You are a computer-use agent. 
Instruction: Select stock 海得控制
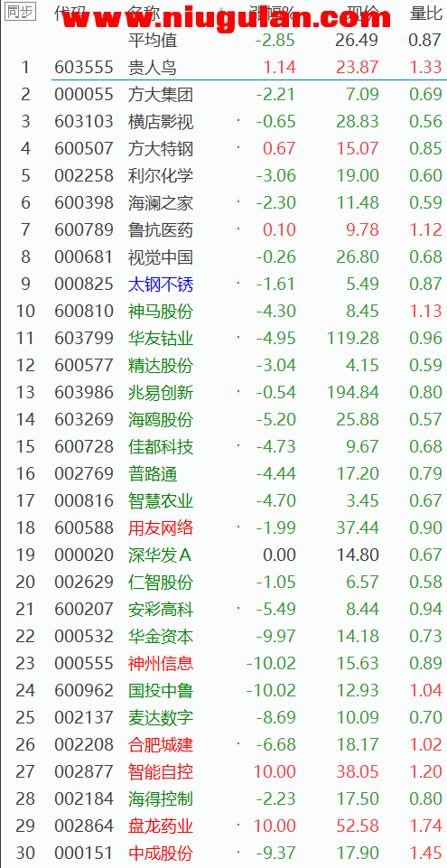(161, 799)
